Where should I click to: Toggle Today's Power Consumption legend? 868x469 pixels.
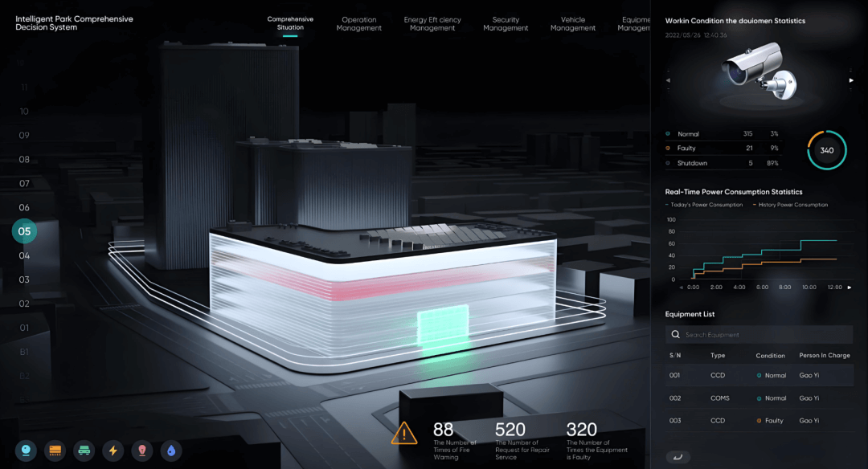tap(704, 205)
